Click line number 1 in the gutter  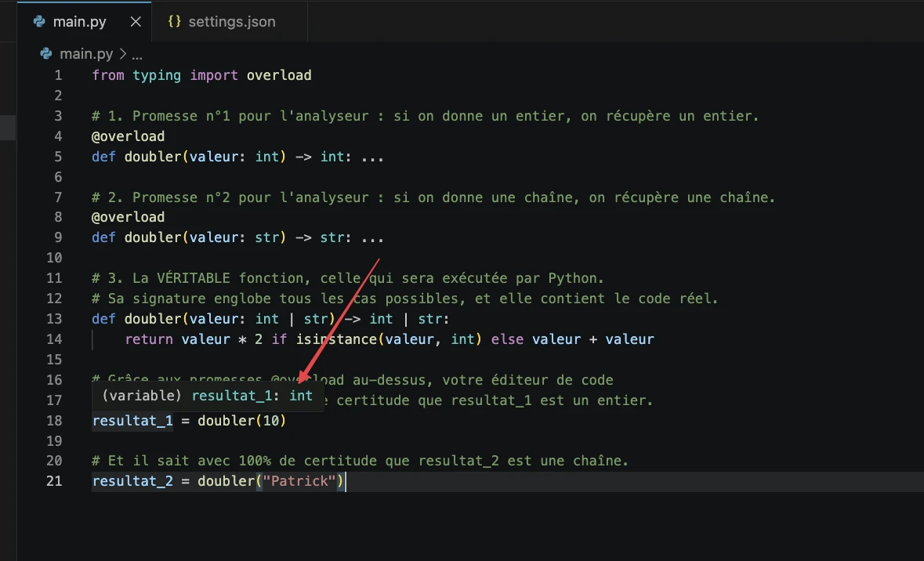click(58, 75)
